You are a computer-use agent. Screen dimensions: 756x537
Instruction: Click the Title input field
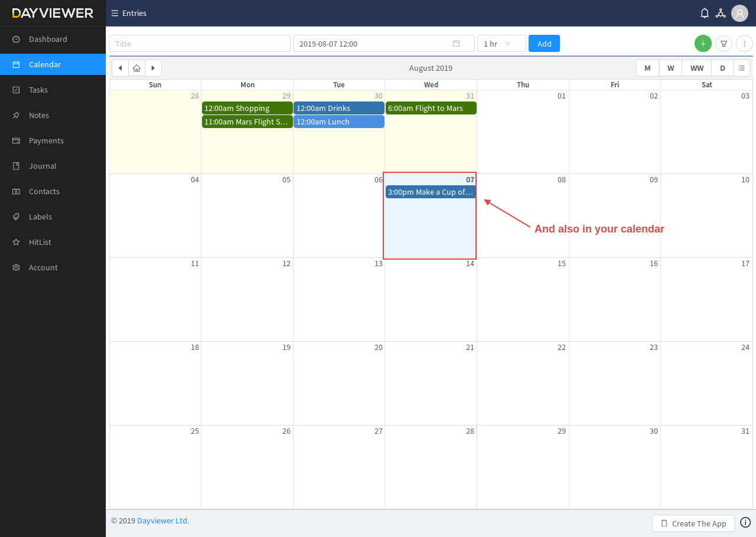coord(200,44)
